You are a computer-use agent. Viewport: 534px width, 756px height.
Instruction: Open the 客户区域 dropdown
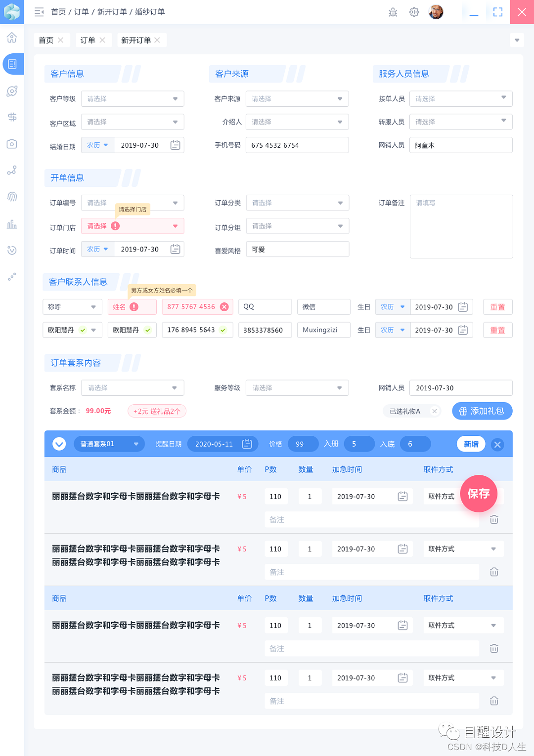point(133,122)
